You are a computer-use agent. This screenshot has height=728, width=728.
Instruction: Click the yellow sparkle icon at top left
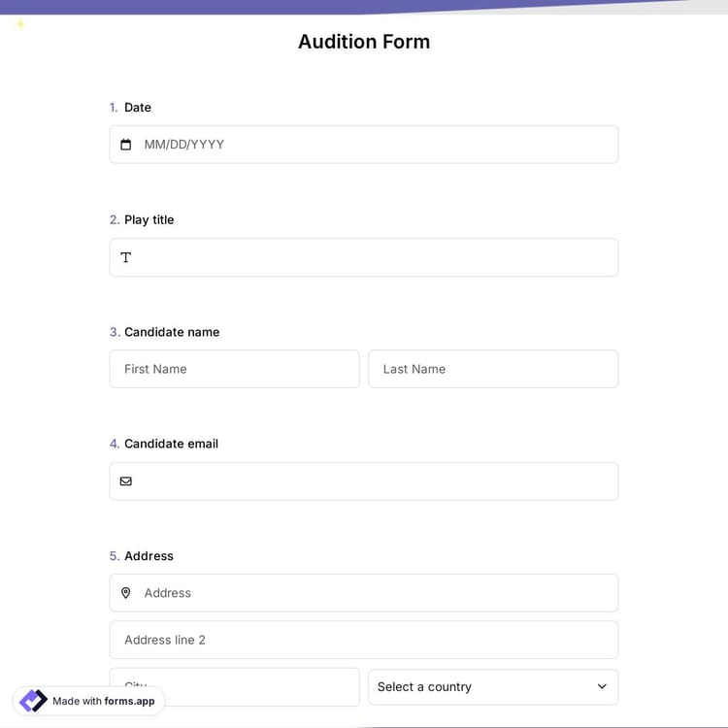20,24
